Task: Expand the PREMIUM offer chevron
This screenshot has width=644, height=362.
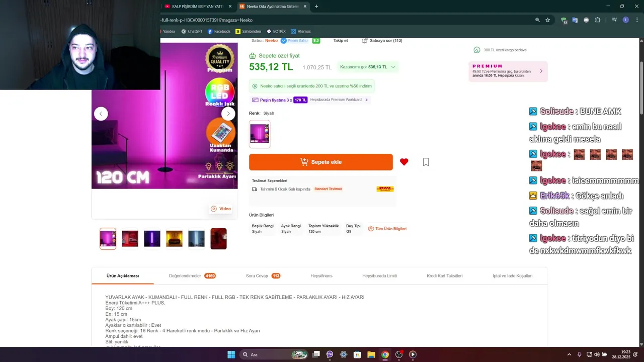Action: click(541, 71)
